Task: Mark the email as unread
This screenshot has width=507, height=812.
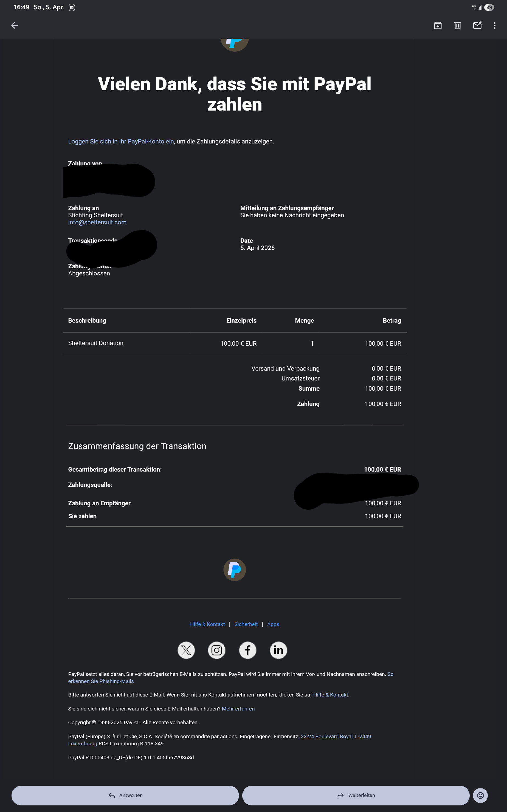Action: tap(477, 25)
